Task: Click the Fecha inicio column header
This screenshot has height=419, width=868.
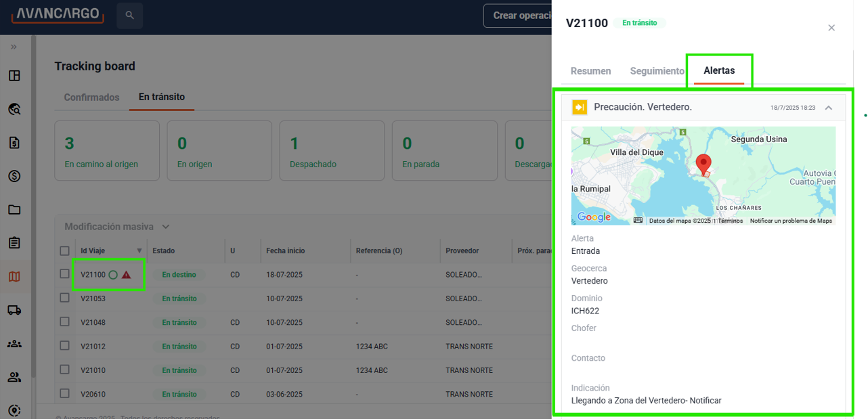Action: 285,251
